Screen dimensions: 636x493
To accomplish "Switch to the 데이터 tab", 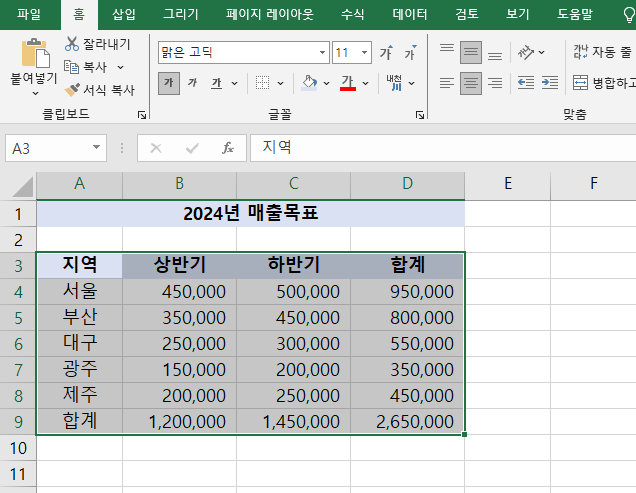I will pyautogui.click(x=410, y=14).
